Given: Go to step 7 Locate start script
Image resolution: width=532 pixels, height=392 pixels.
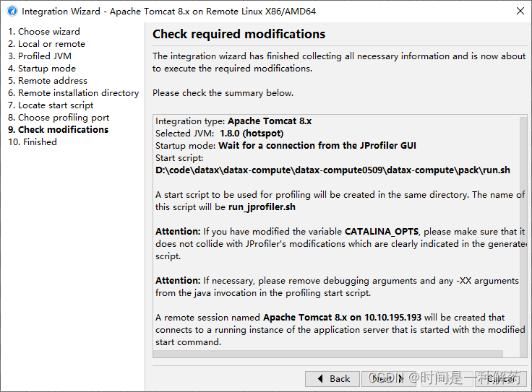Looking at the screenshot, I should (51, 105).
